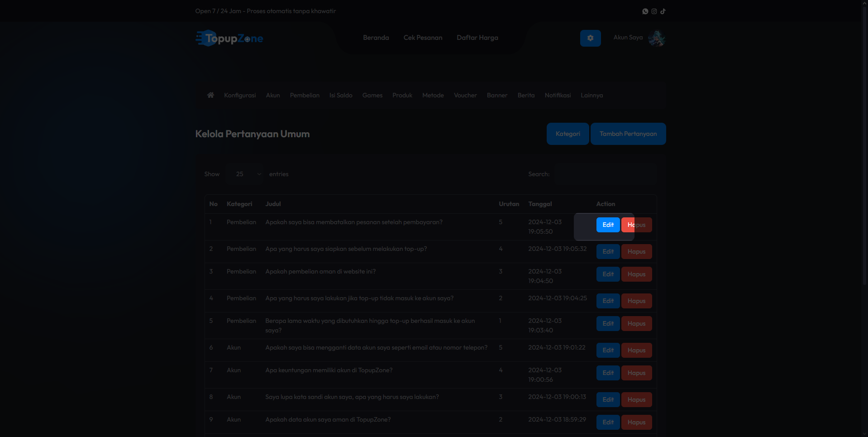Hapus 'top-up tidak masuk' question

[637, 301]
